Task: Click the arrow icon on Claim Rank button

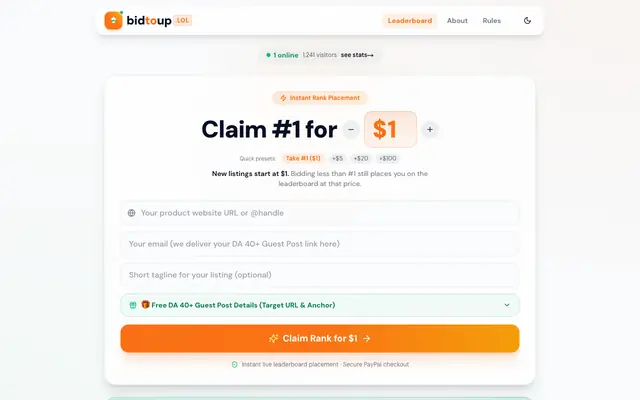Action: (x=367, y=338)
